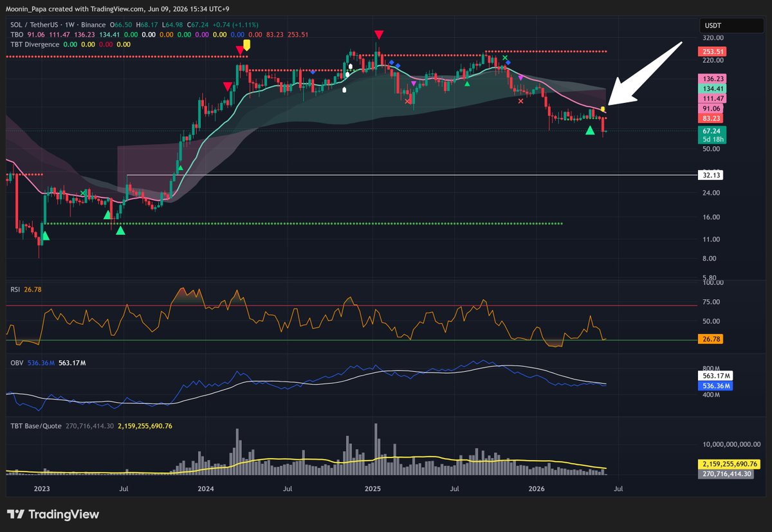This screenshot has height=532, width=772.
Task: Click the 320.00 price scale tick
Action: coord(714,37)
